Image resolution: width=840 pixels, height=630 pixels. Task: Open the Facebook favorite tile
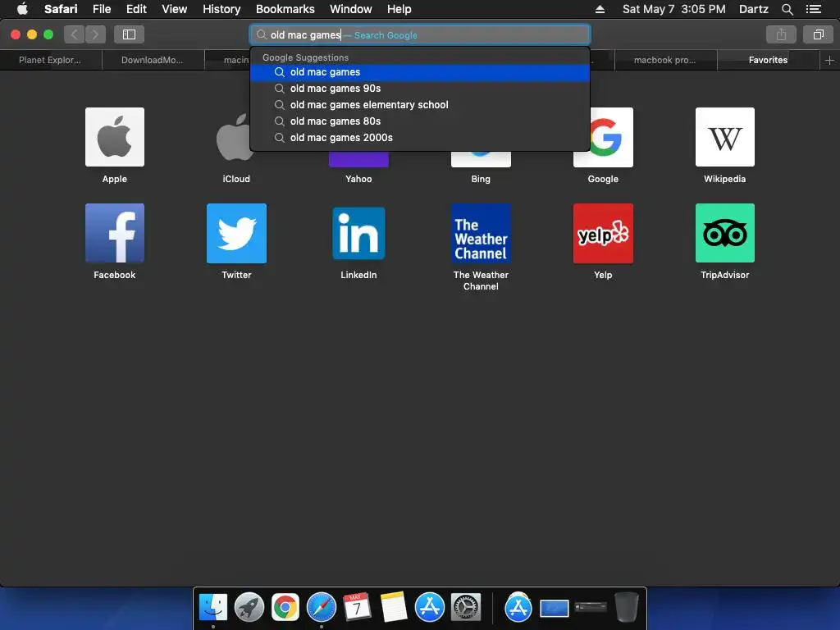[x=115, y=233]
